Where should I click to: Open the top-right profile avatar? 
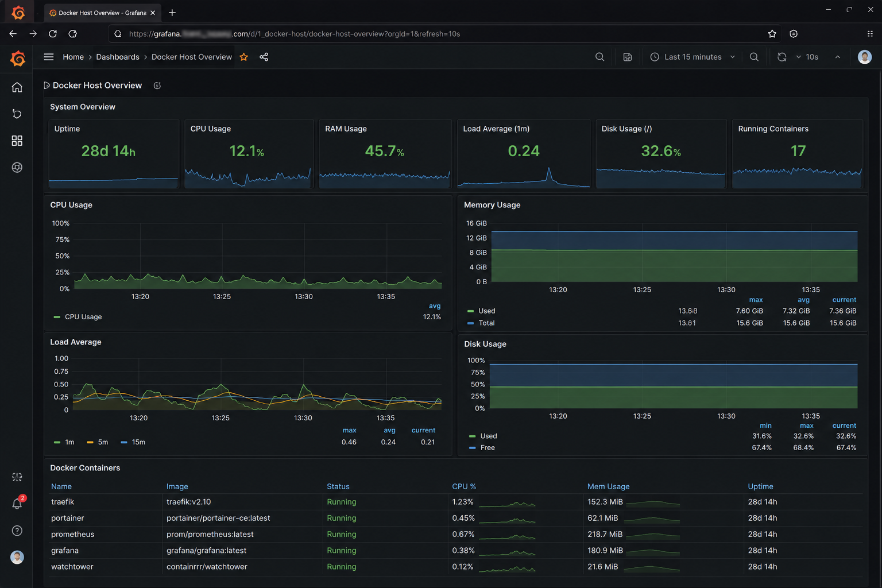tap(865, 57)
